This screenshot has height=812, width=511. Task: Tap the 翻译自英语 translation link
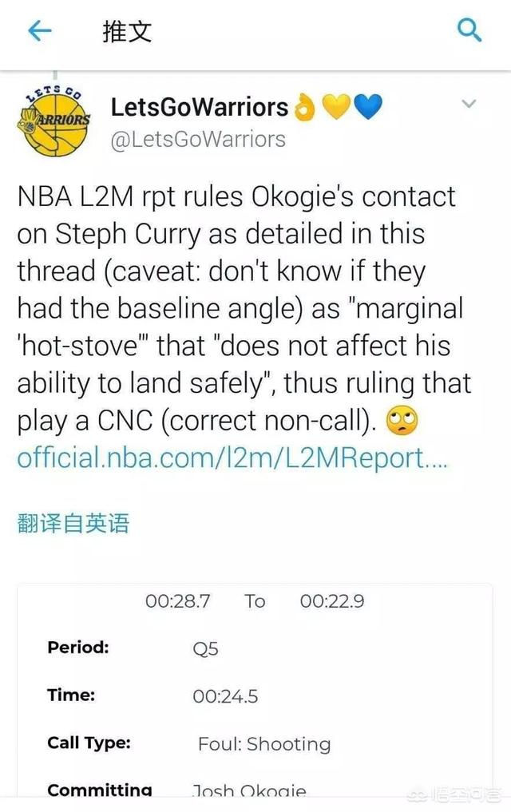click(73, 522)
